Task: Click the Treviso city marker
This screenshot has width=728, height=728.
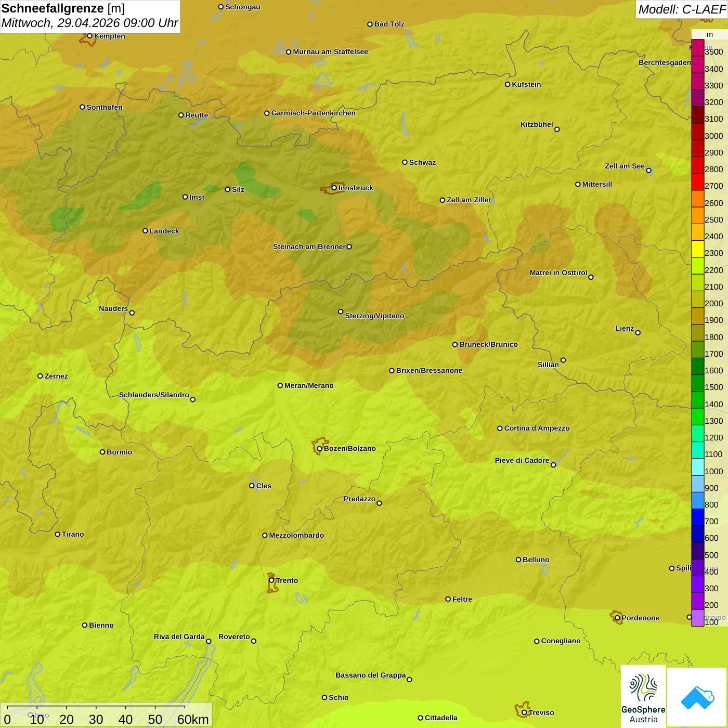Action: click(x=525, y=712)
